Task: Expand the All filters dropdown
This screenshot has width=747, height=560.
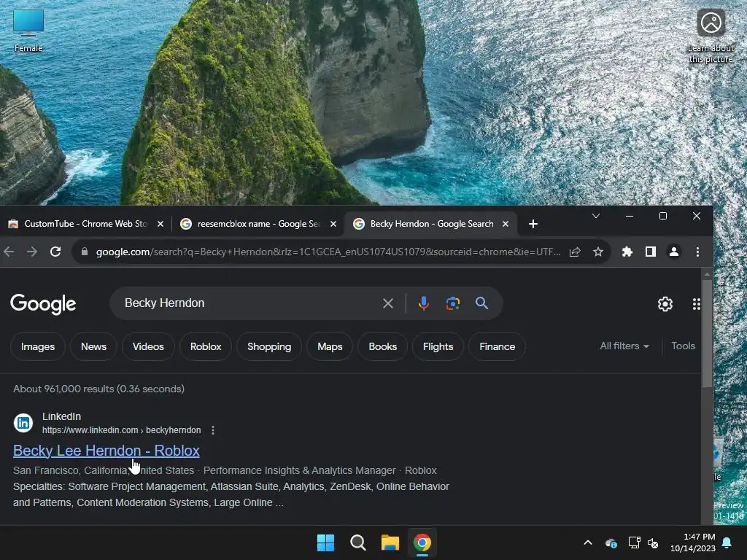Action: pyautogui.click(x=624, y=346)
